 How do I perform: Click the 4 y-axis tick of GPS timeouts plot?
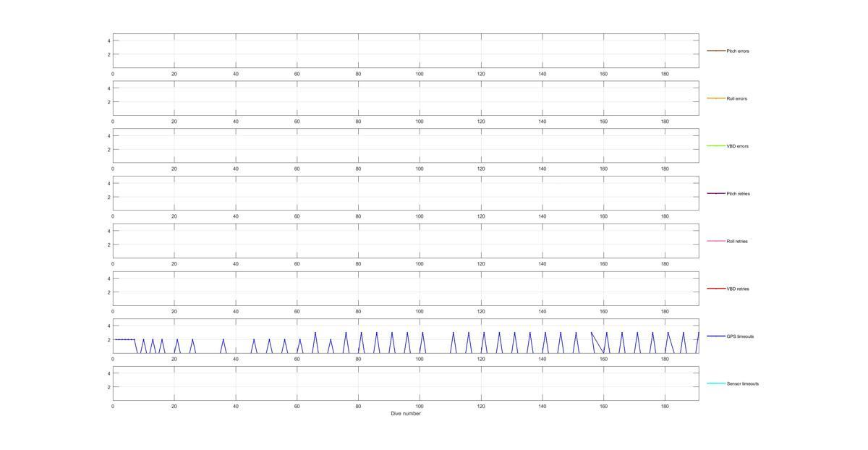109,326
